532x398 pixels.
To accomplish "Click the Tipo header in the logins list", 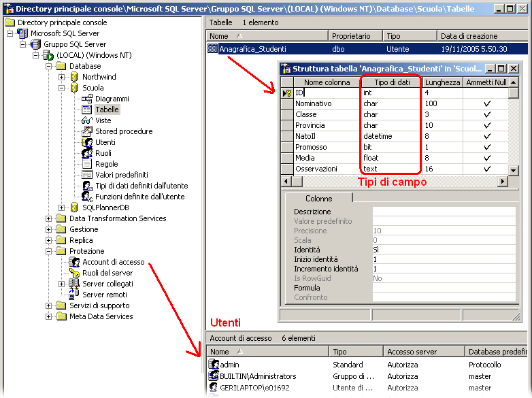I will (x=356, y=352).
